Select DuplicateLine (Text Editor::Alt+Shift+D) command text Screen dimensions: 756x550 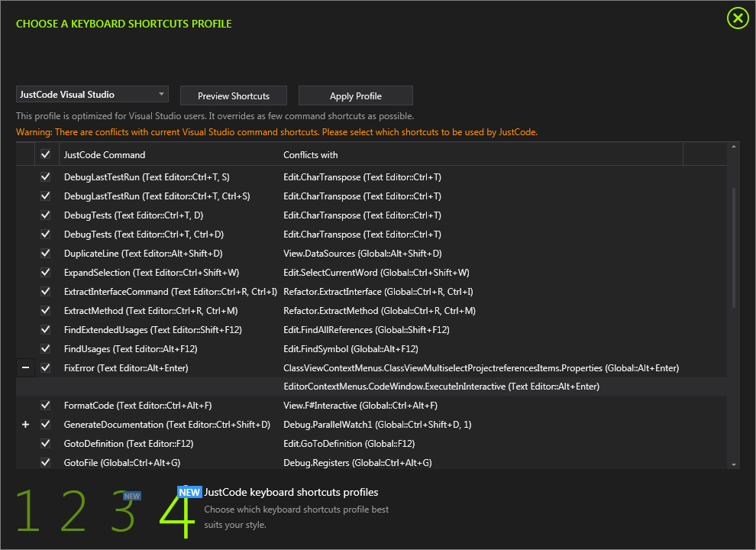point(144,254)
